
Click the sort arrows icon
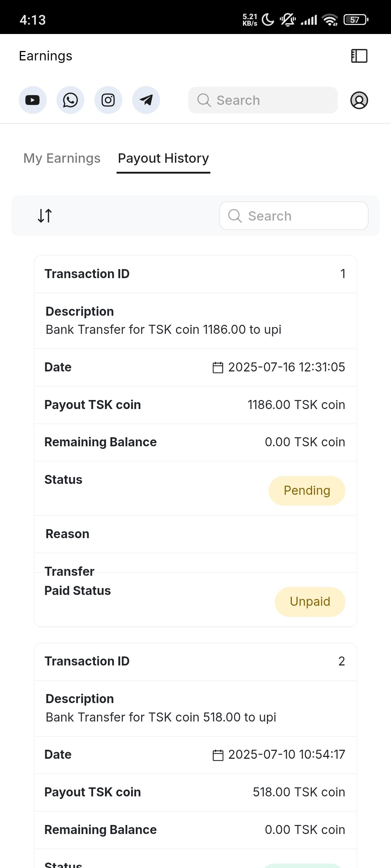point(45,216)
